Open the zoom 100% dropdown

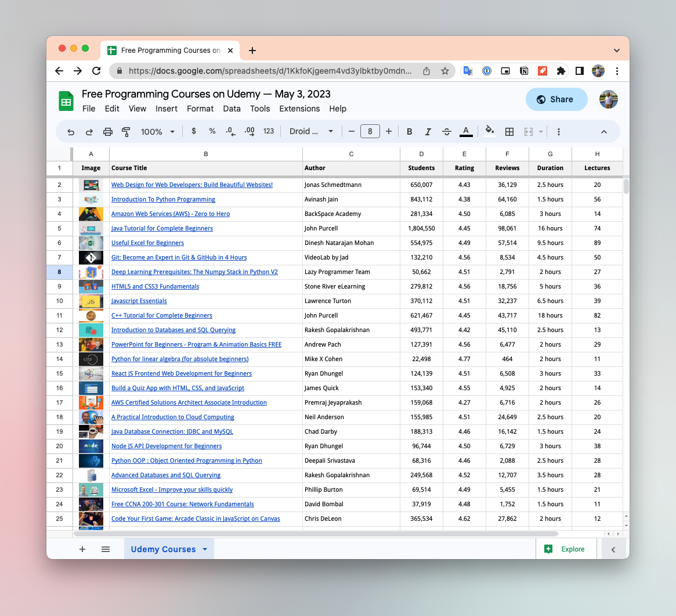(x=158, y=132)
